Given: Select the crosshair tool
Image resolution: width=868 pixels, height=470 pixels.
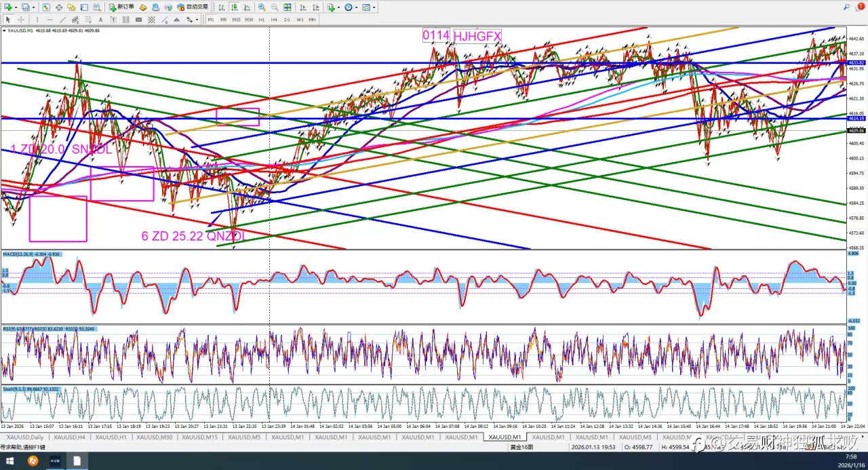Looking at the screenshot, I should click(x=21, y=20).
